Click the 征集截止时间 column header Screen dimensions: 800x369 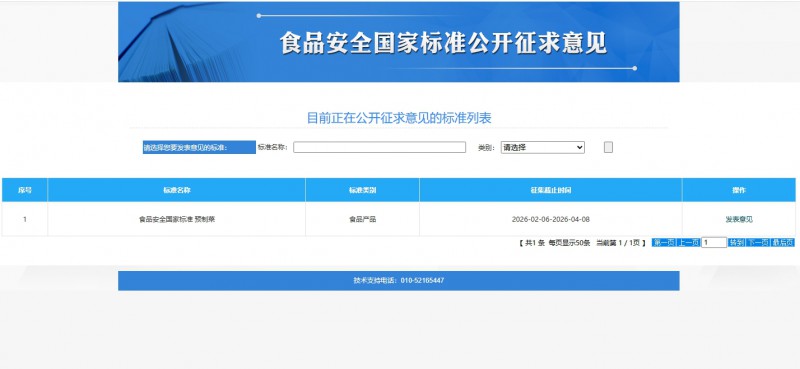(x=551, y=190)
